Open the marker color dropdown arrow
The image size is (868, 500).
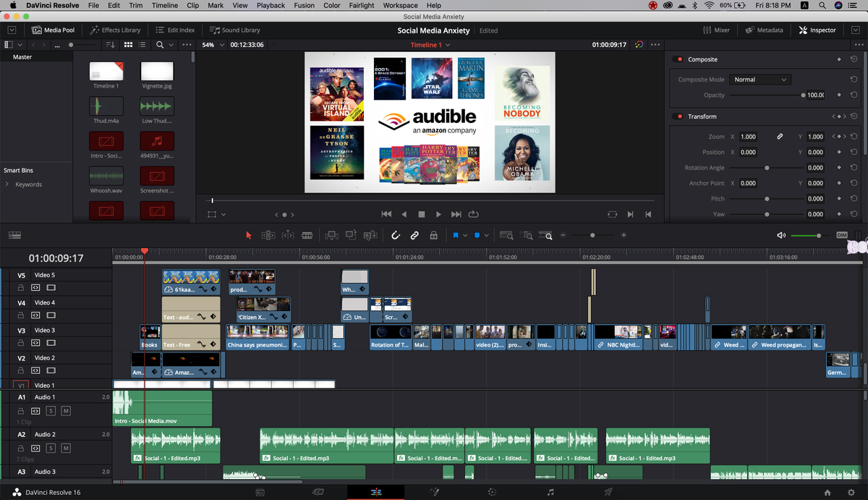point(487,235)
